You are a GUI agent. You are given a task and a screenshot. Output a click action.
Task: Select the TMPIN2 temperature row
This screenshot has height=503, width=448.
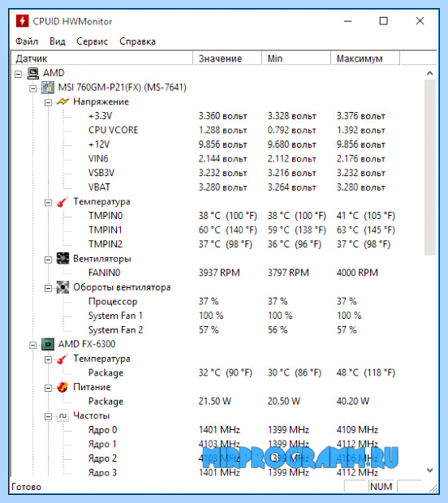click(x=106, y=244)
